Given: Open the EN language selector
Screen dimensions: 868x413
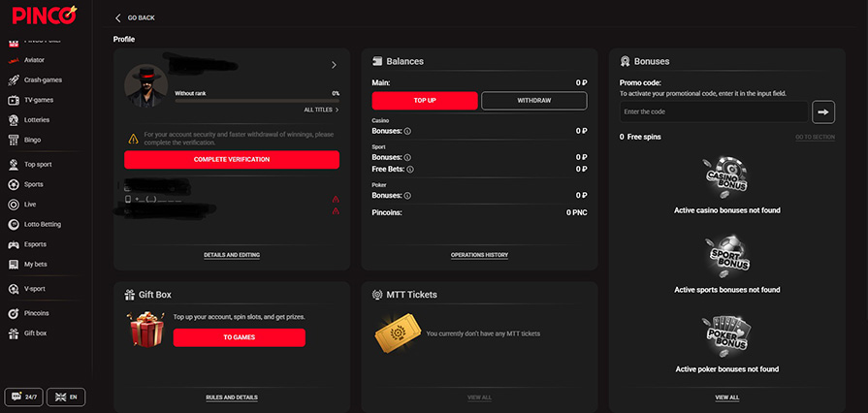Looking at the screenshot, I should click(66, 397).
